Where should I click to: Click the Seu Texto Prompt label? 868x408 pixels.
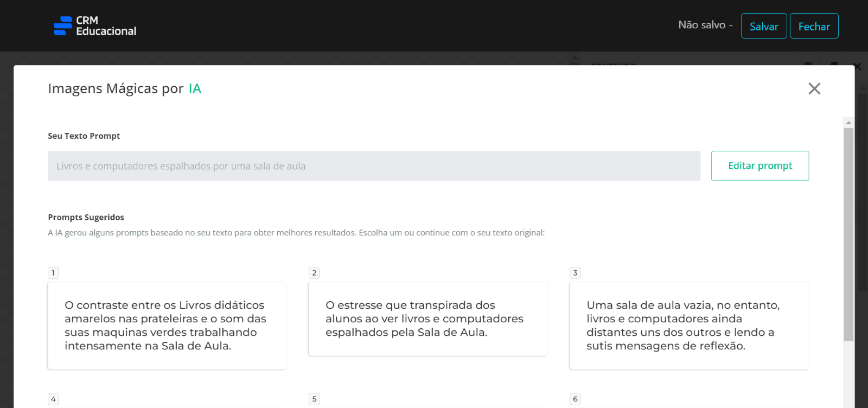click(84, 136)
